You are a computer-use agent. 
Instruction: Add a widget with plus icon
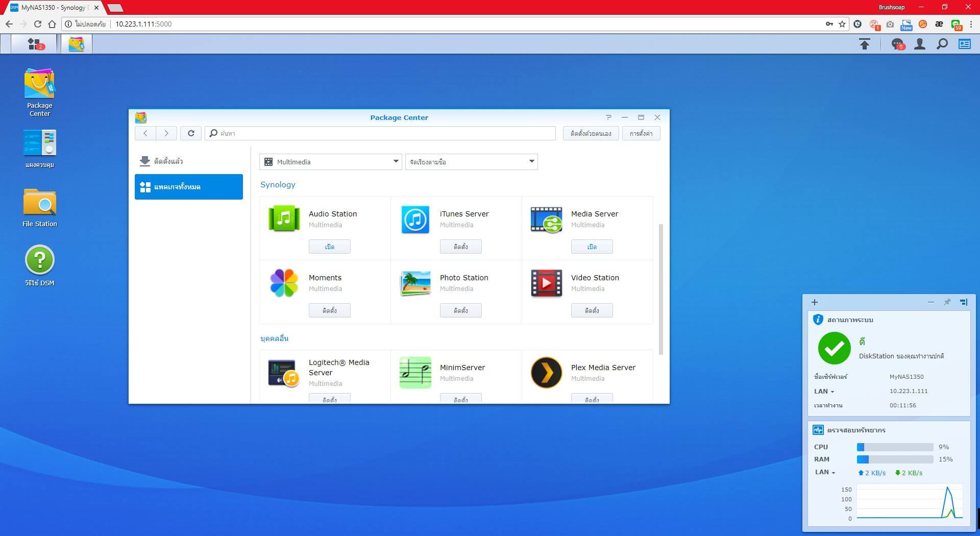(x=815, y=302)
